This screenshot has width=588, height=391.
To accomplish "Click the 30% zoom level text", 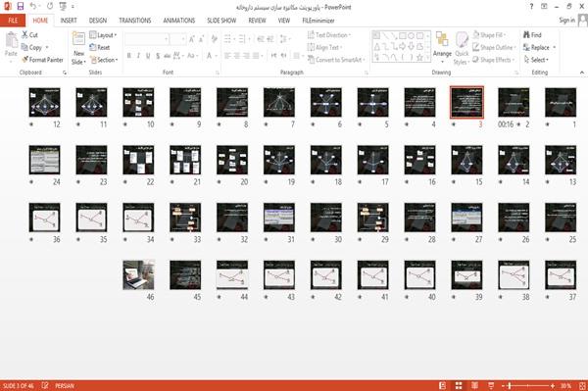I will click(565, 385).
